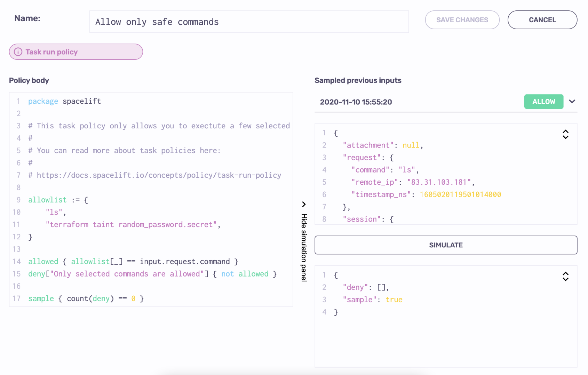Click the "sample": true output line
This screenshot has height=375, width=588.
click(372, 300)
